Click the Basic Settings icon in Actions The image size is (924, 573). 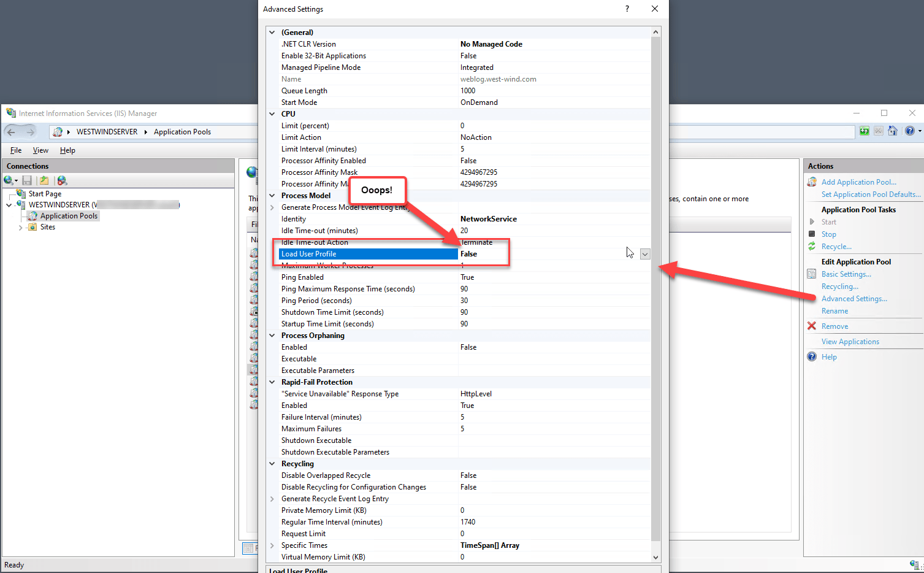tap(812, 274)
